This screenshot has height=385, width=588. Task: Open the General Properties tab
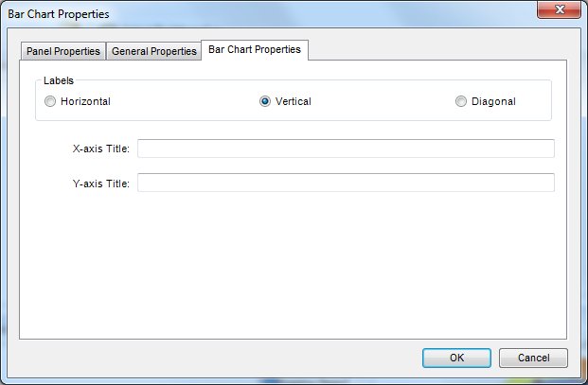coord(153,51)
